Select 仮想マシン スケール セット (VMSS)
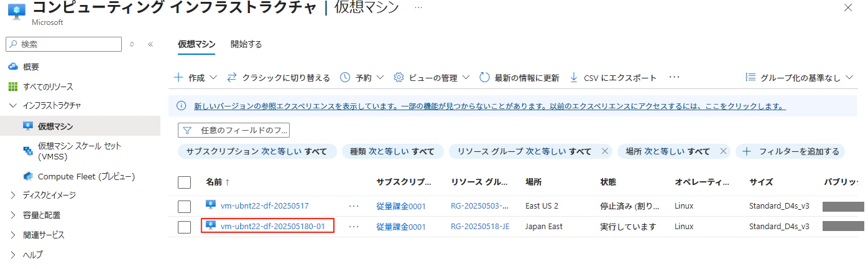868x269 pixels. point(80,151)
